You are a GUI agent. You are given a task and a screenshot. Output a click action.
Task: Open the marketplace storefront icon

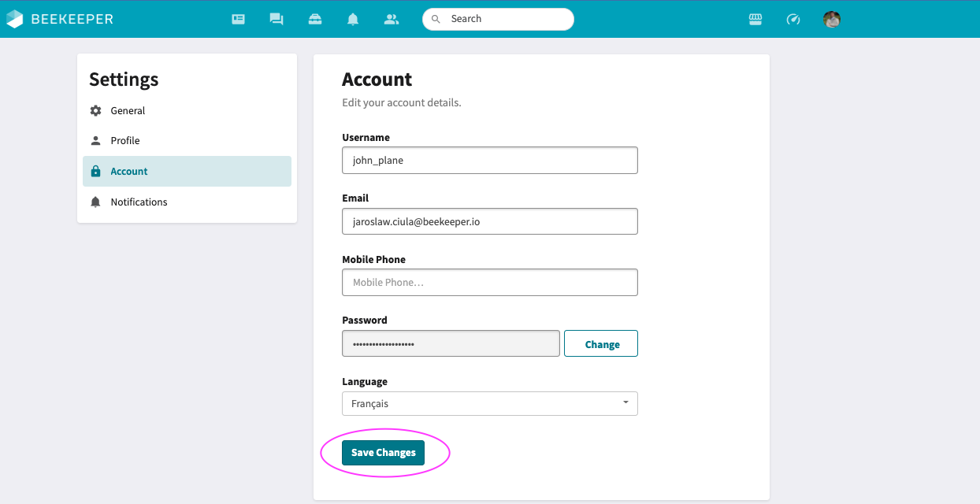(x=755, y=19)
